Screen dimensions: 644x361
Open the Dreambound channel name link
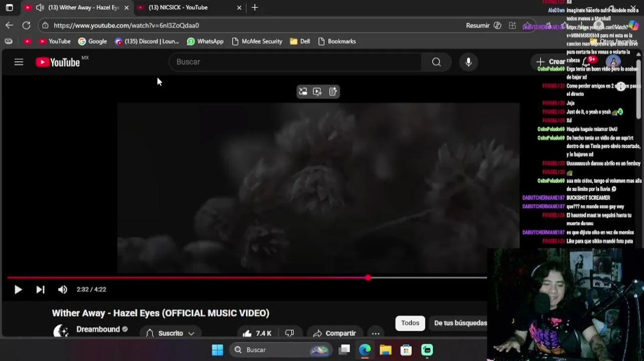click(98, 329)
